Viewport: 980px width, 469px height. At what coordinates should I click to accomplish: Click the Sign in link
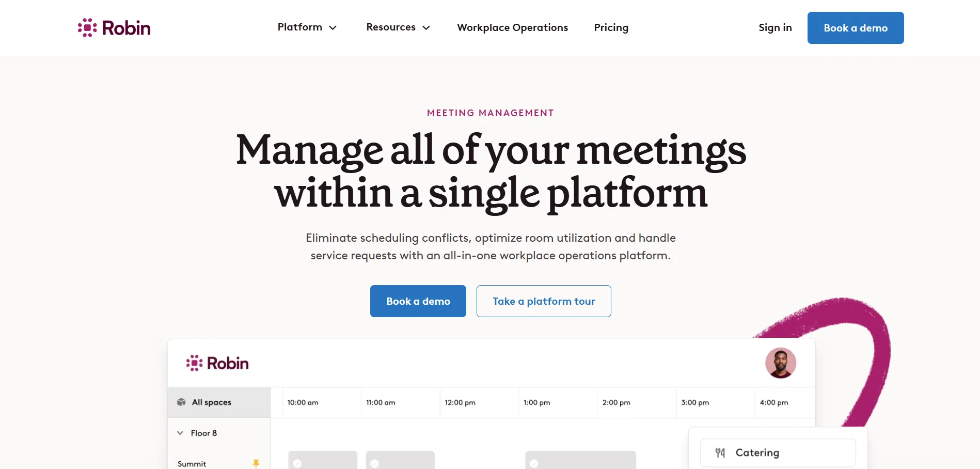click(x=774, y=27)
